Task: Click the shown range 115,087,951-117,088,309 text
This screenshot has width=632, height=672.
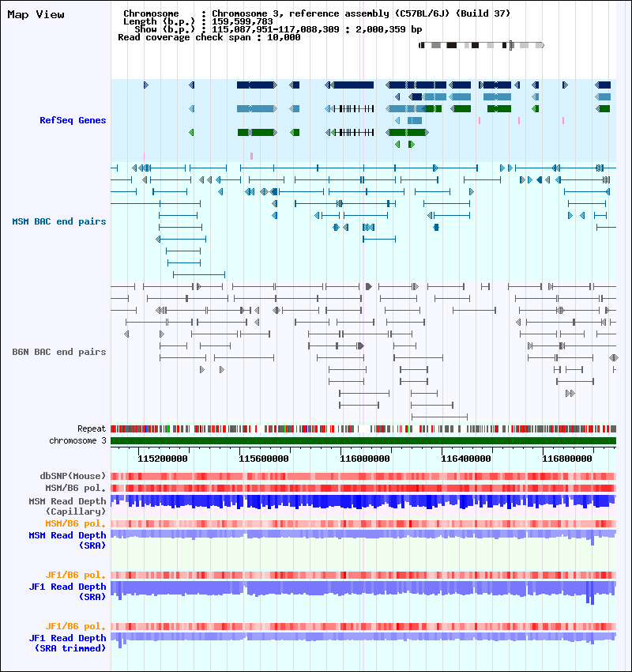Action: 276,29
